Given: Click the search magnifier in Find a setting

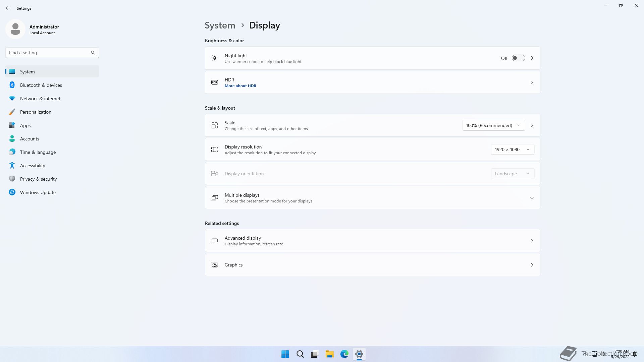Looking at the screenshot, I should (93, 53).
